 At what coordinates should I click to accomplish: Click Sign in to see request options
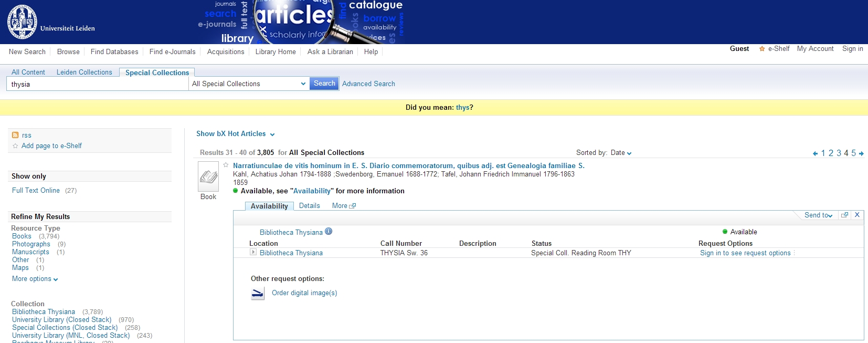745,253
